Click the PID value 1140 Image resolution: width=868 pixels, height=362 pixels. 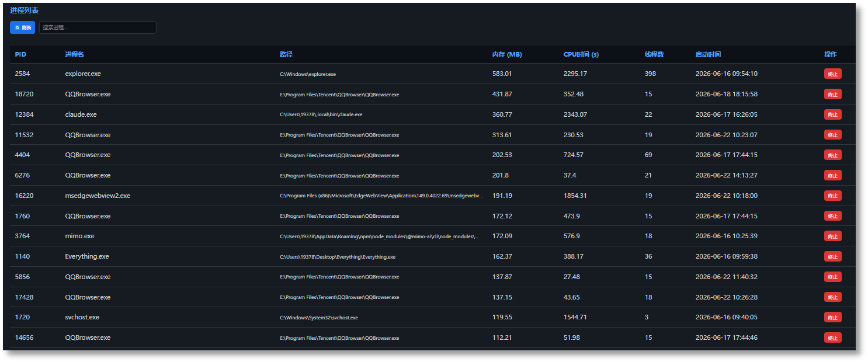coord(22,256)
